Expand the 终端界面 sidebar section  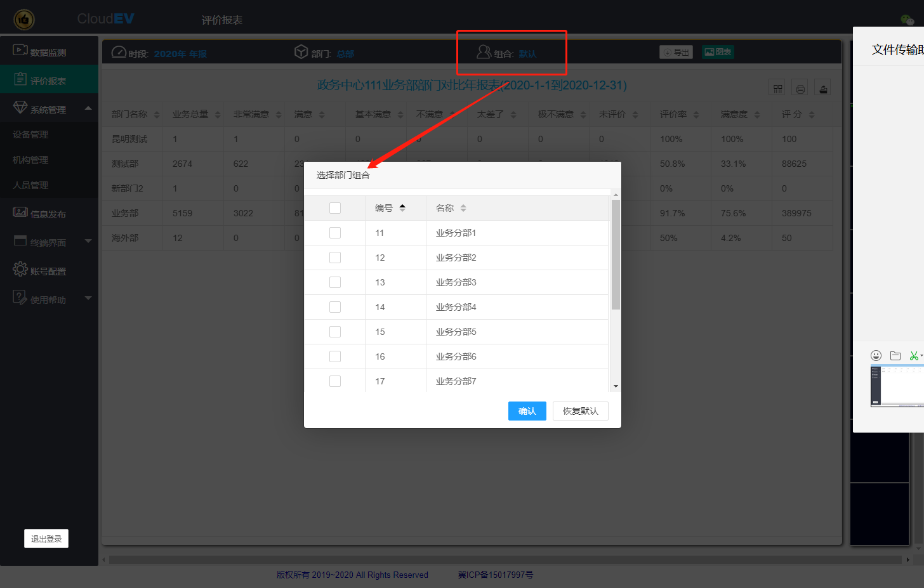point(49,242)
